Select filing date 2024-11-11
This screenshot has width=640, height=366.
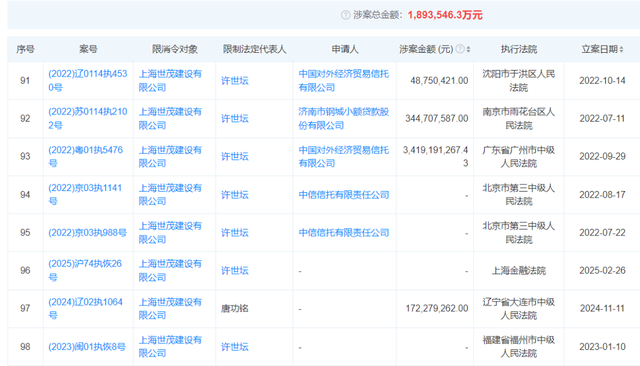pos(602,309)
